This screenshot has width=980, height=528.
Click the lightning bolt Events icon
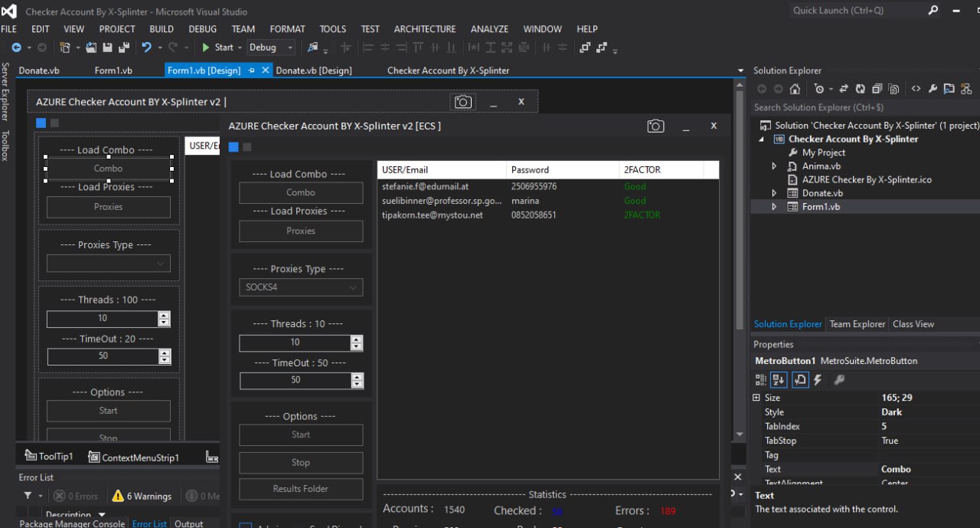coord(818,379)
